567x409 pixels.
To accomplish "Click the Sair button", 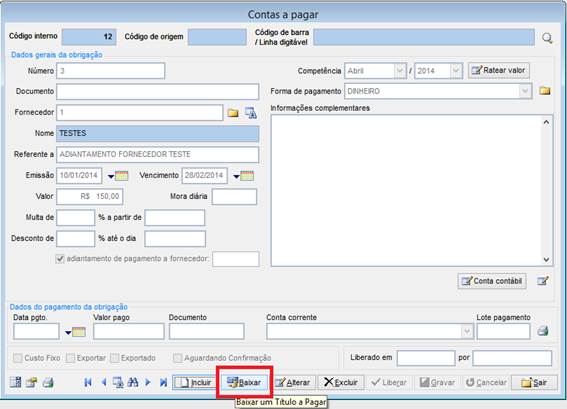I will point(534,382).
